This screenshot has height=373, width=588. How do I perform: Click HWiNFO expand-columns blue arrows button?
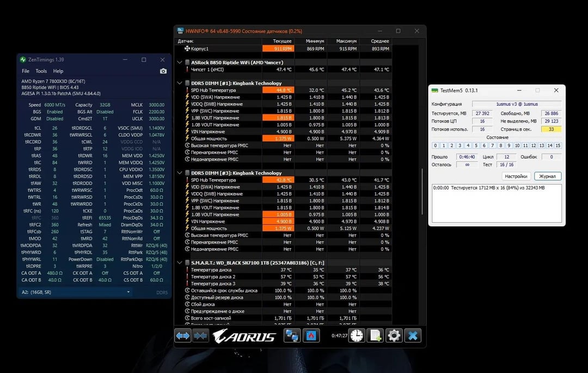click(x=183, y=335)
